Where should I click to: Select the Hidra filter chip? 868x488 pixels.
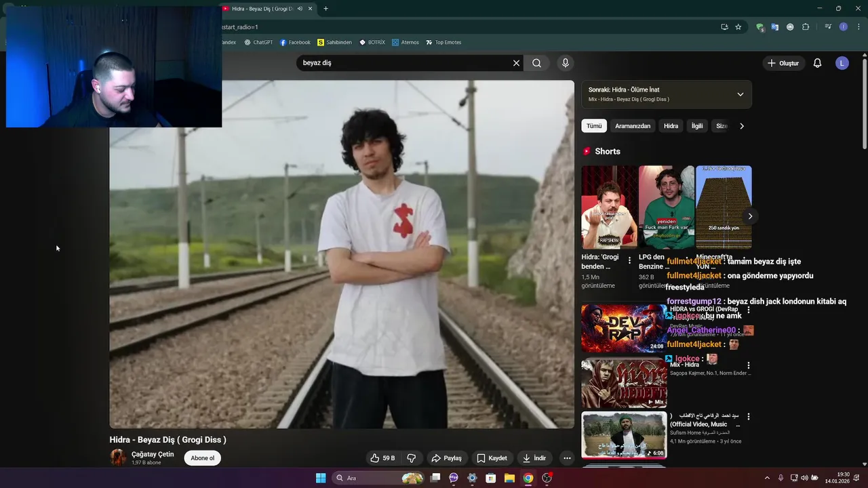[671, 126]
